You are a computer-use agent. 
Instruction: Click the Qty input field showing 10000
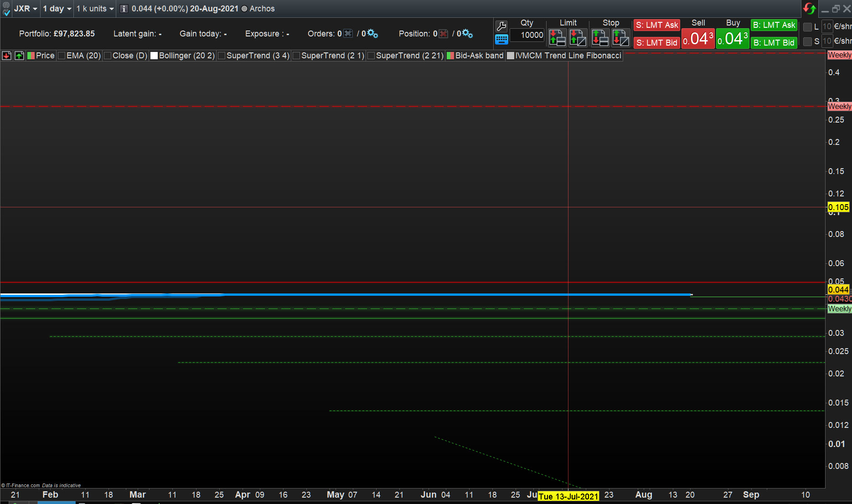coord(527,35)
